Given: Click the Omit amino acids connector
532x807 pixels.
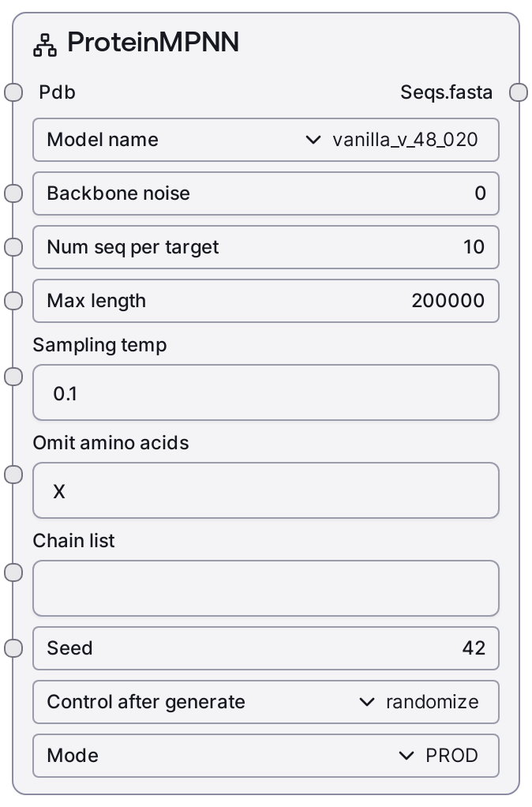Looking at the screenshot, I should point(13,475).
